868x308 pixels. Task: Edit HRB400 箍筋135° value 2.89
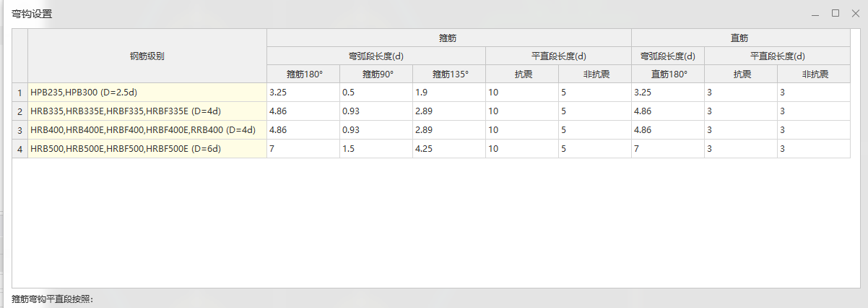[x=449, y=130]
